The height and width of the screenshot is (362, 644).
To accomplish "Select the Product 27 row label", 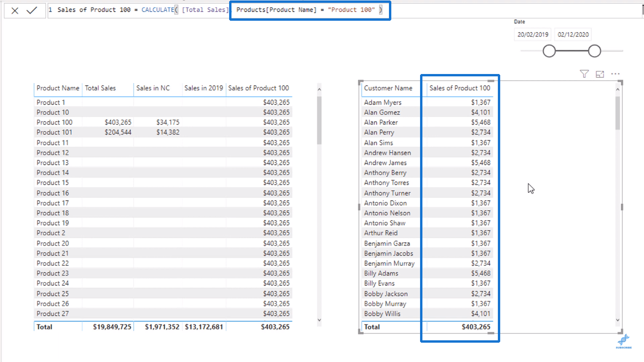I will point(53,314).
